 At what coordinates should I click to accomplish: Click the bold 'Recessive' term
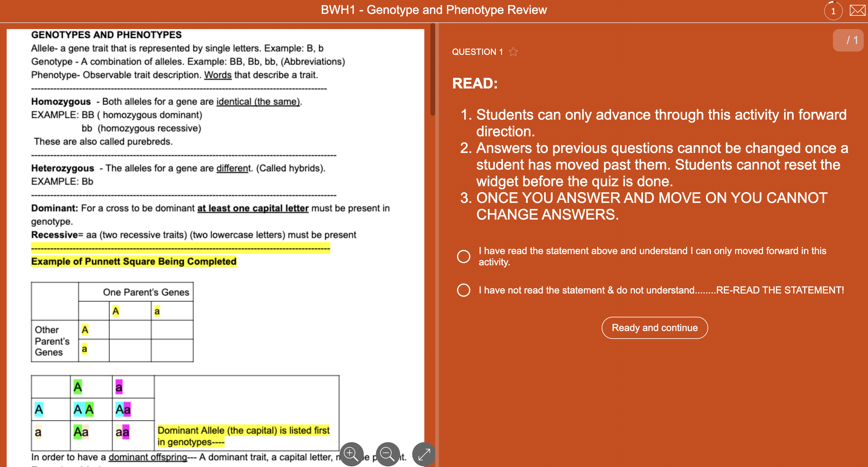click(x=54, y=235)
